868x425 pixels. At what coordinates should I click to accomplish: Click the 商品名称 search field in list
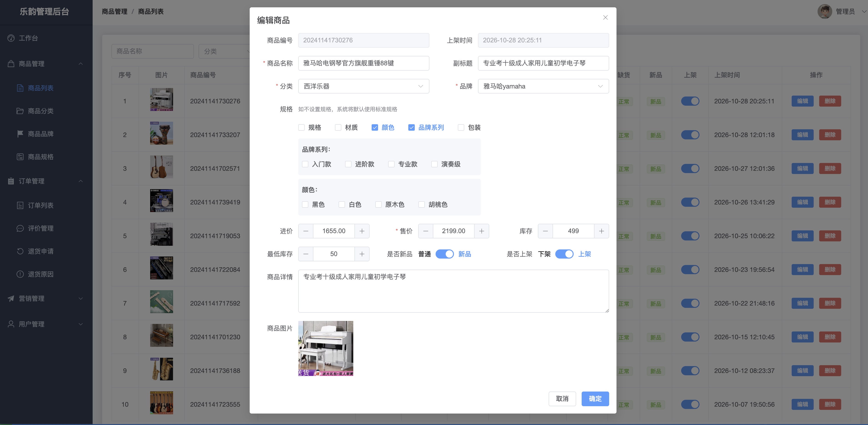[x=153, y=51]
